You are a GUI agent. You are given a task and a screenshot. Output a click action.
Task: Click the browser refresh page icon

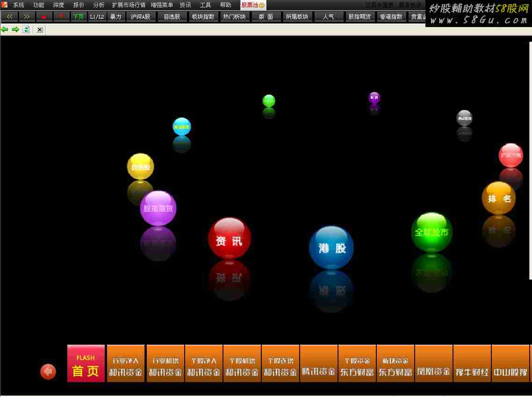point(27,29)
